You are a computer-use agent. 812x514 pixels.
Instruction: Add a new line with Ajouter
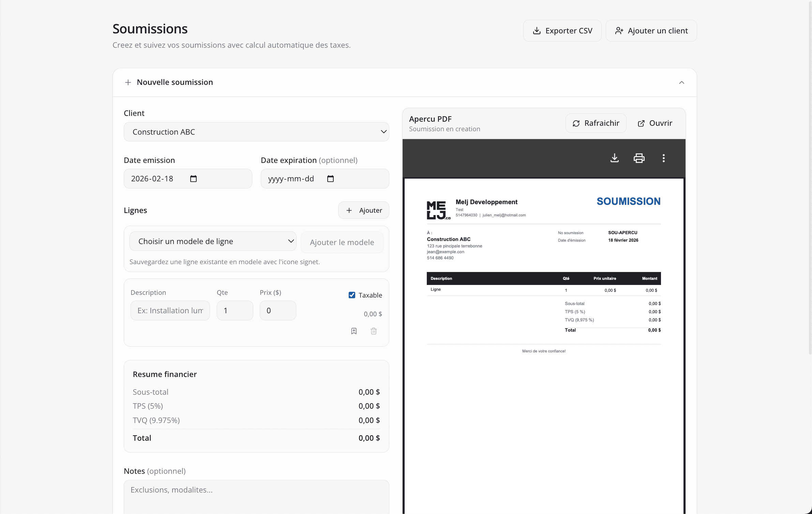[x=363, y=210]
